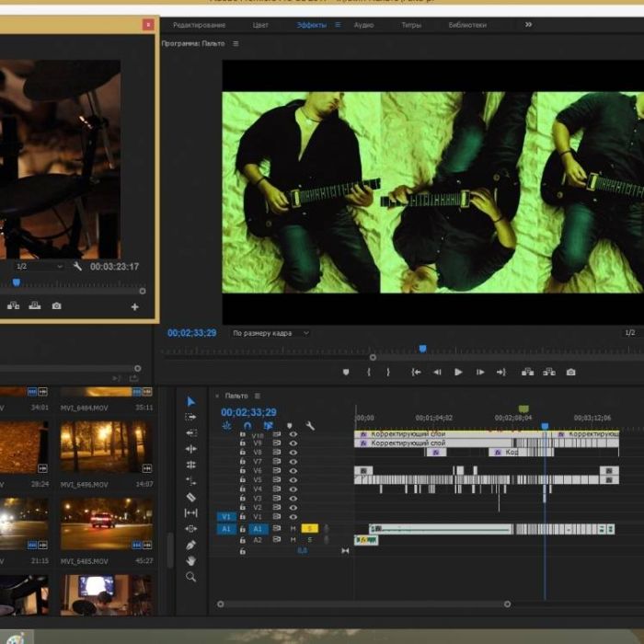The height and width of the screenshot is (644, 644).
Task: Hide track V5 with eye icon
Action: click(x=293, y=479)
